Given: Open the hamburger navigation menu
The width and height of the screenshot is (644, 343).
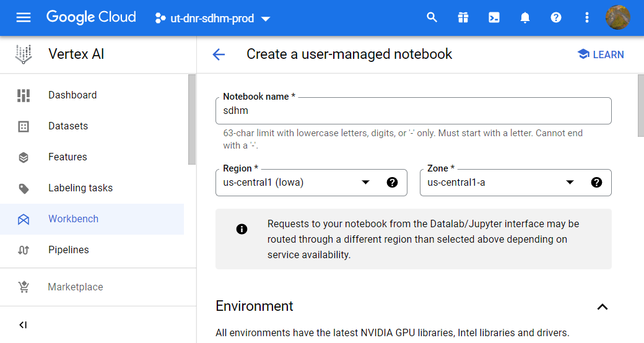Looking at the screenshot, I should [x=24, y=17].
